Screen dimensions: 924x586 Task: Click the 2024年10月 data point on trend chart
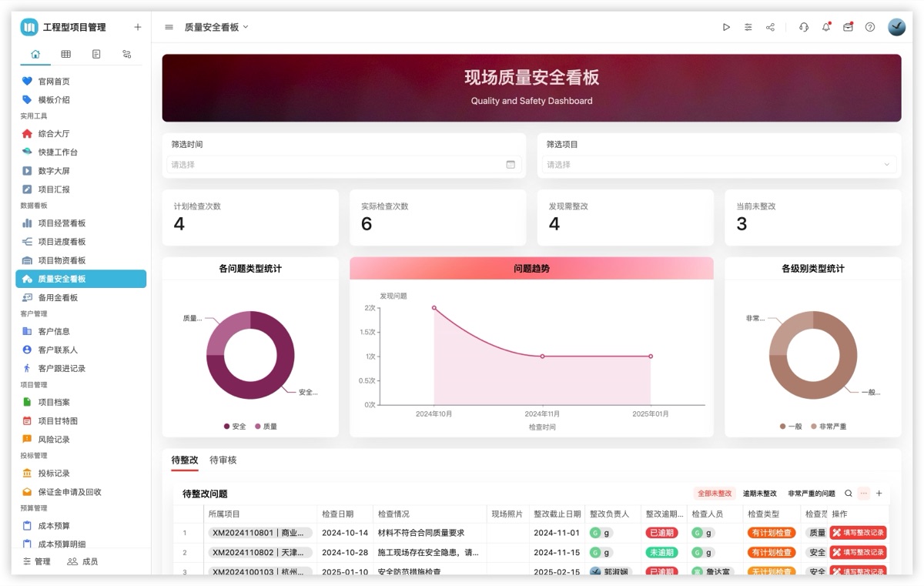[434, 308]
